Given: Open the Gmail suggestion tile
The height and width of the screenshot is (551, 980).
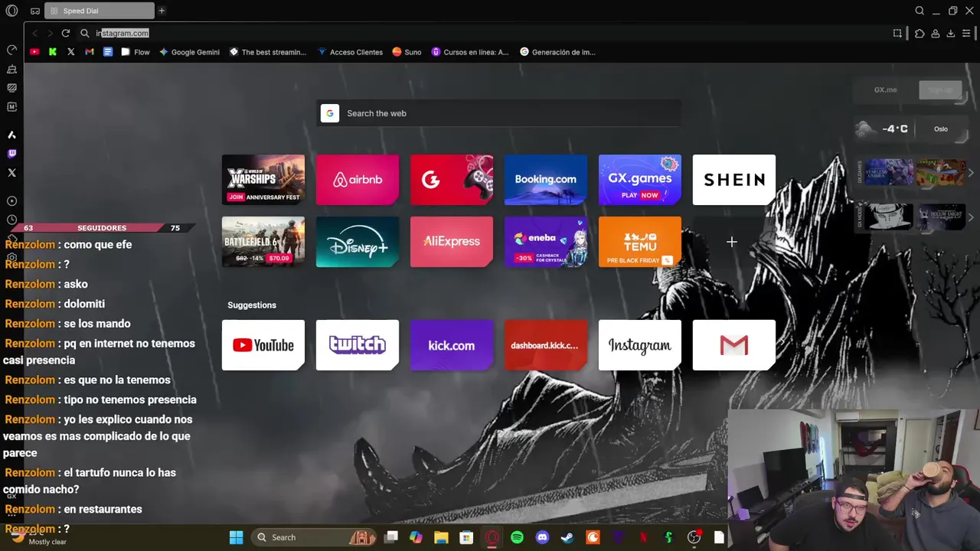Looking at the screenshot, I should [734, 345].
